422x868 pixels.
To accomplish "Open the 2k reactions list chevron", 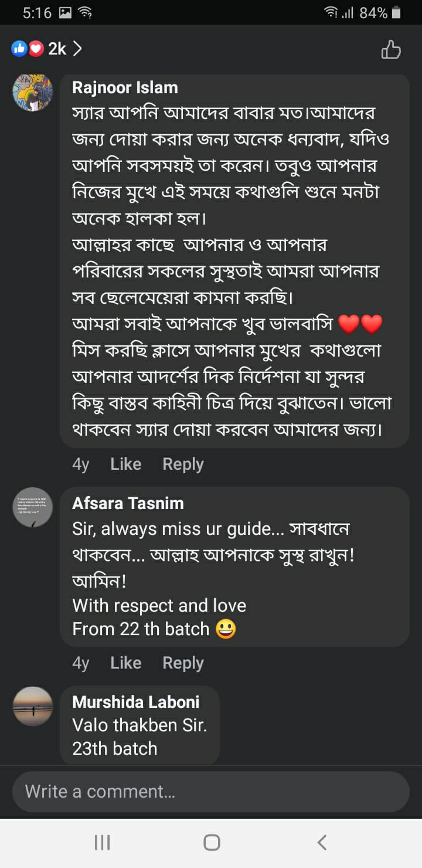I will [77, 49].
